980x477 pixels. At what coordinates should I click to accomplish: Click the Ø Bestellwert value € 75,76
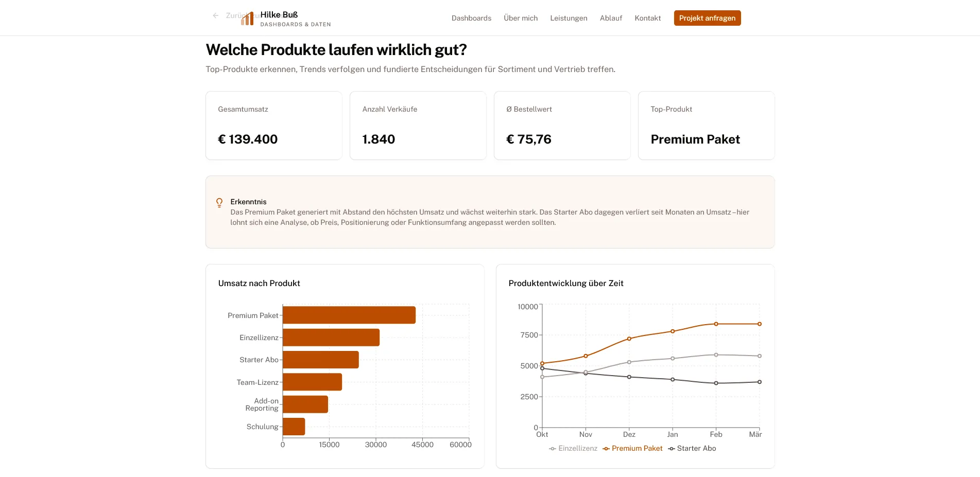[529, 139]
